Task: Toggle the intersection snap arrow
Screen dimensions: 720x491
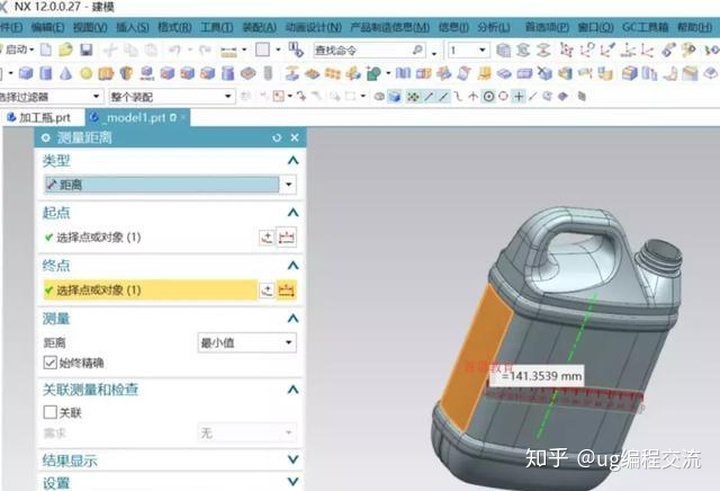Action: (473, 96)
